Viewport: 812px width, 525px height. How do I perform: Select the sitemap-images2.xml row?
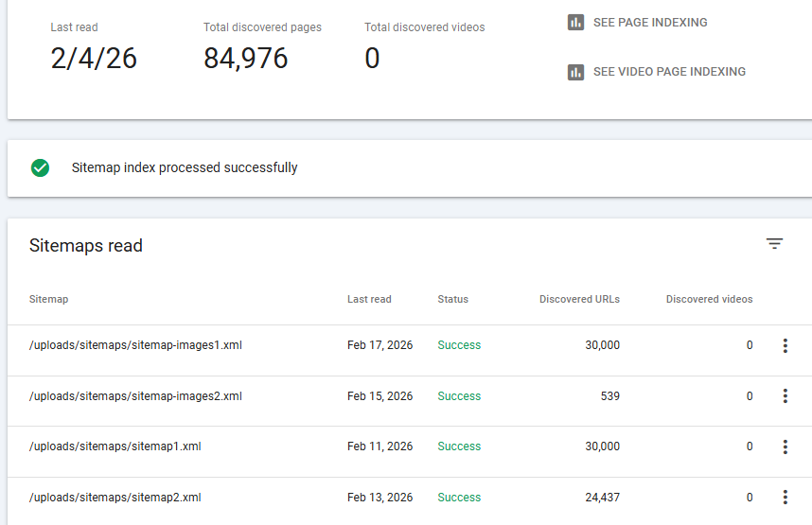click(x=135, y=396)
